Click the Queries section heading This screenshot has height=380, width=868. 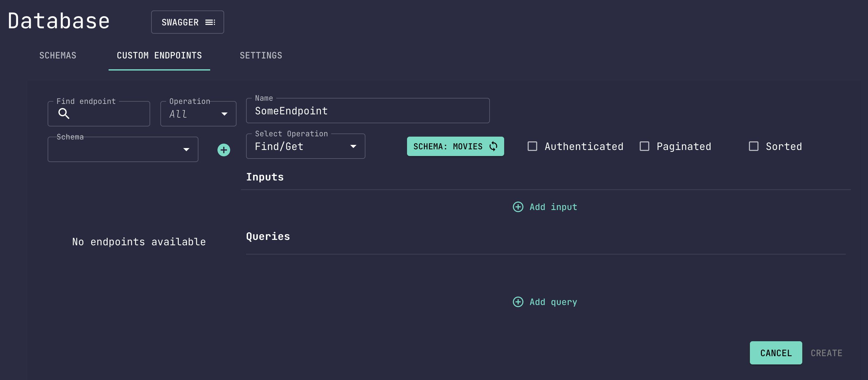268,236
